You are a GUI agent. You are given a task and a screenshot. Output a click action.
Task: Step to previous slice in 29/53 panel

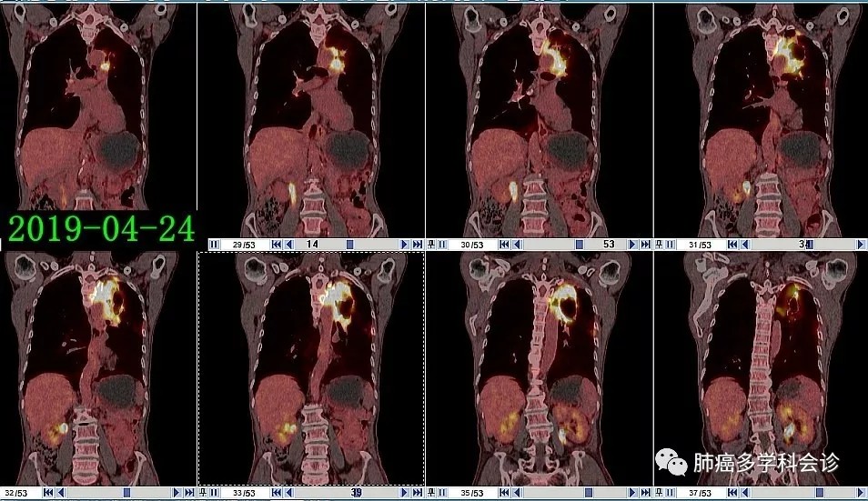pyautogui.click(x=289, y=245)
